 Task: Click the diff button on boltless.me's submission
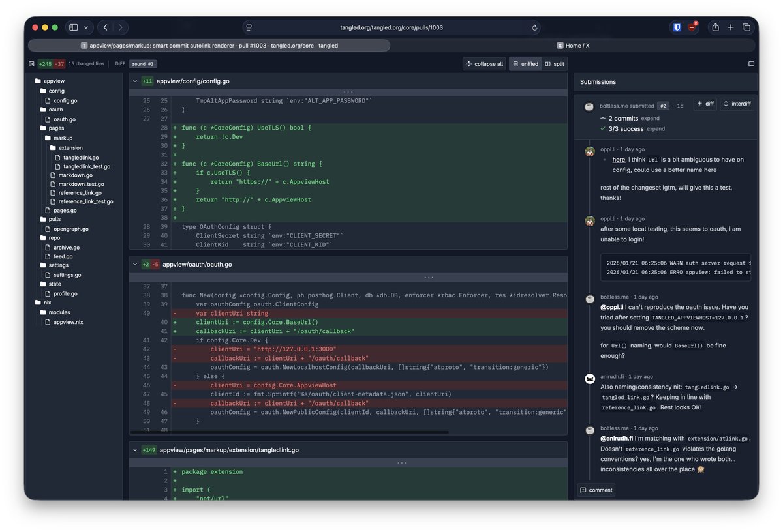pos(705,104)
